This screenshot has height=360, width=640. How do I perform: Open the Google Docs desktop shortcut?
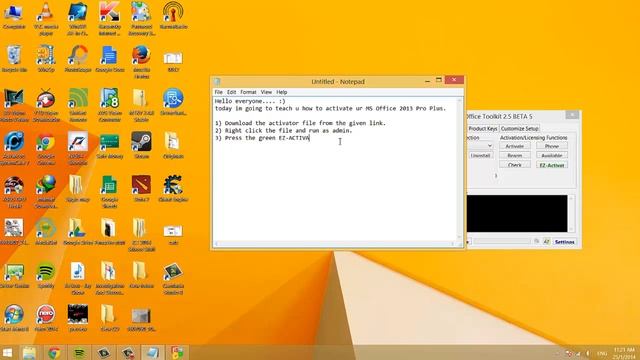(109, 59)
